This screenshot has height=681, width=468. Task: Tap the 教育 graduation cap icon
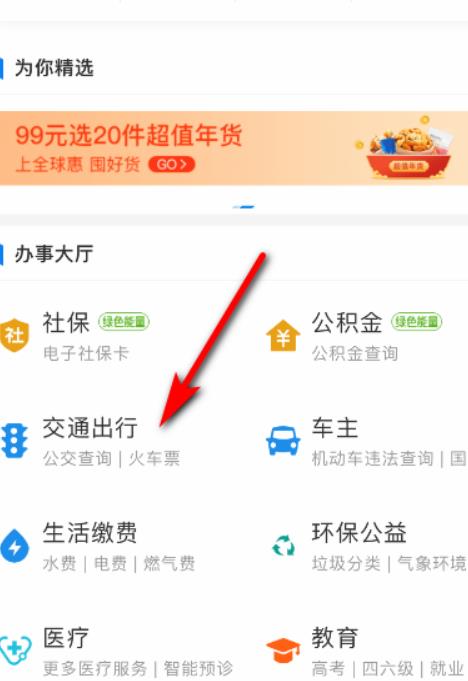[x=283, y=650]
